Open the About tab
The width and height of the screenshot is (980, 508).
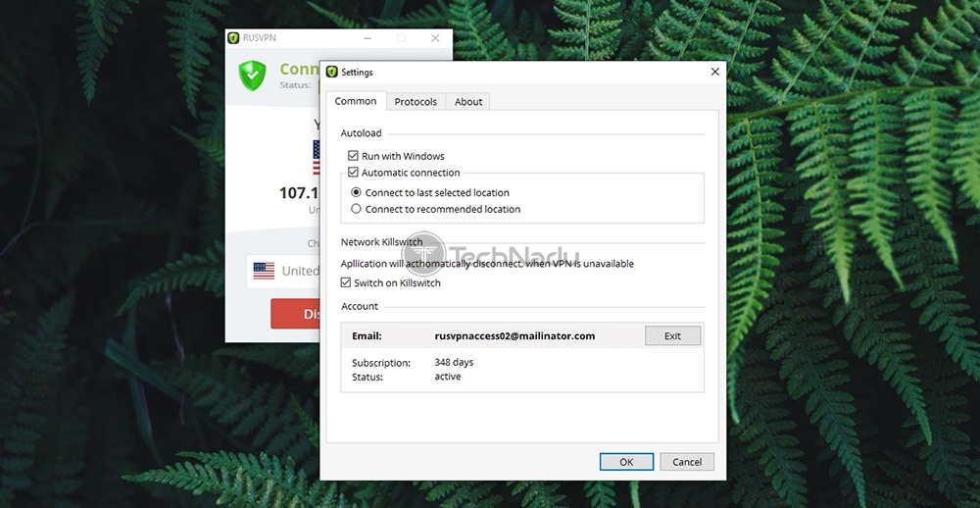[x=468, y=101]
